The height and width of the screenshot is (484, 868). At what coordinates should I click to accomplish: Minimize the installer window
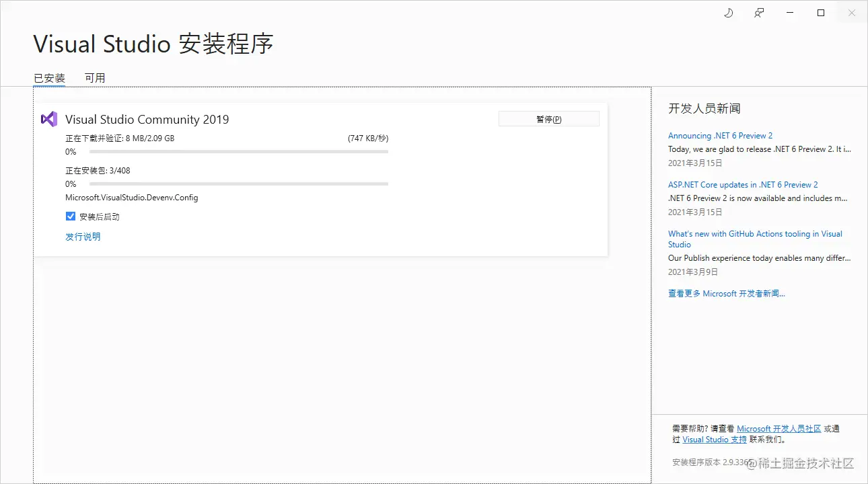pos(790,13)
